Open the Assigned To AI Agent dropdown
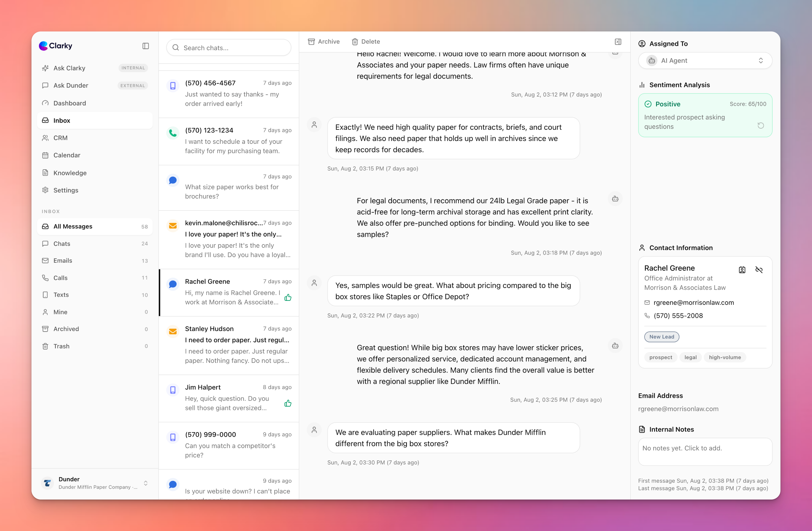The height and width of the screenshot is (531, 812). (705, 60)
